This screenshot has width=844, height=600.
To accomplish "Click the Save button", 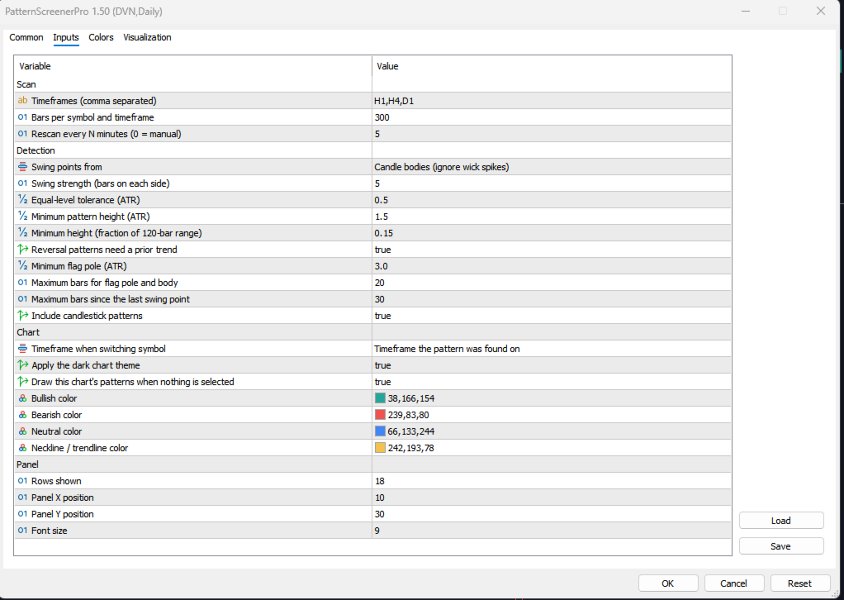I will click(x=781, y=546).
